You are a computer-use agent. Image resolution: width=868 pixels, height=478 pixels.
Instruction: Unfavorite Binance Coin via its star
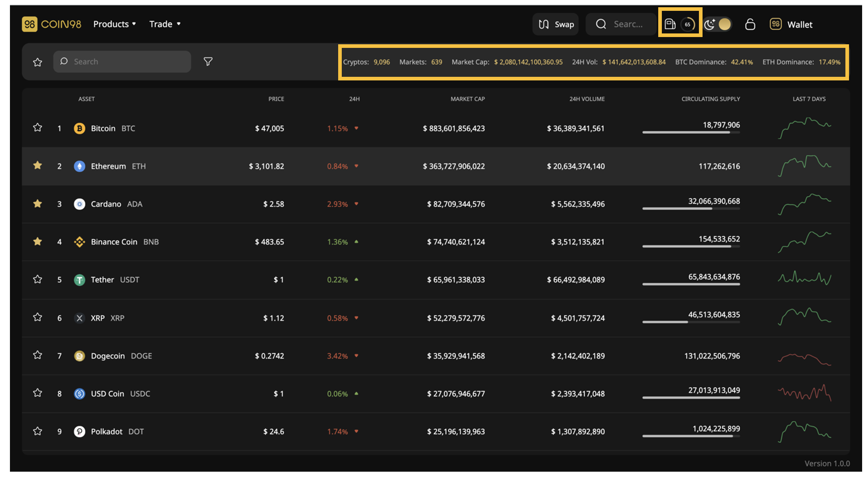point(38,242)
